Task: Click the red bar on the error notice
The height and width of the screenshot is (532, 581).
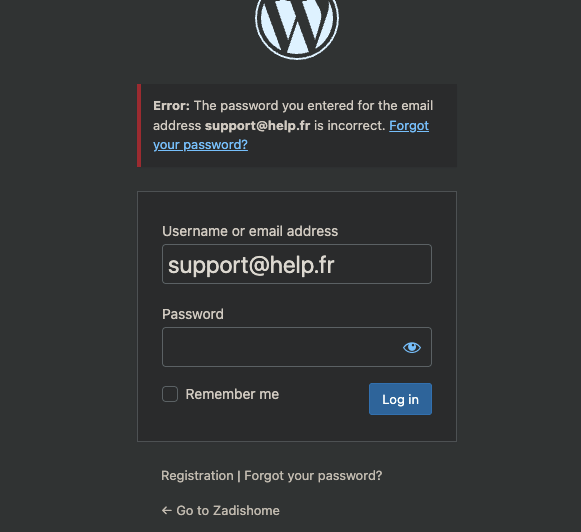Action: 139,126
